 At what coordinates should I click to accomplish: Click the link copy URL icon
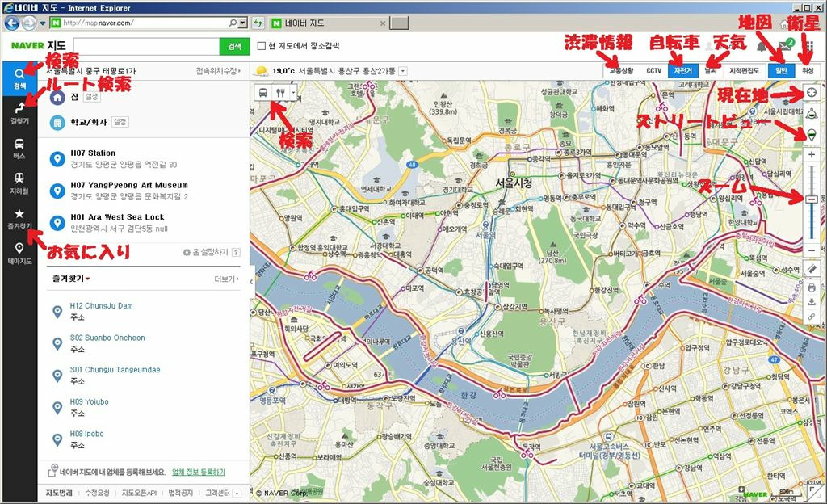coord(812,317)
